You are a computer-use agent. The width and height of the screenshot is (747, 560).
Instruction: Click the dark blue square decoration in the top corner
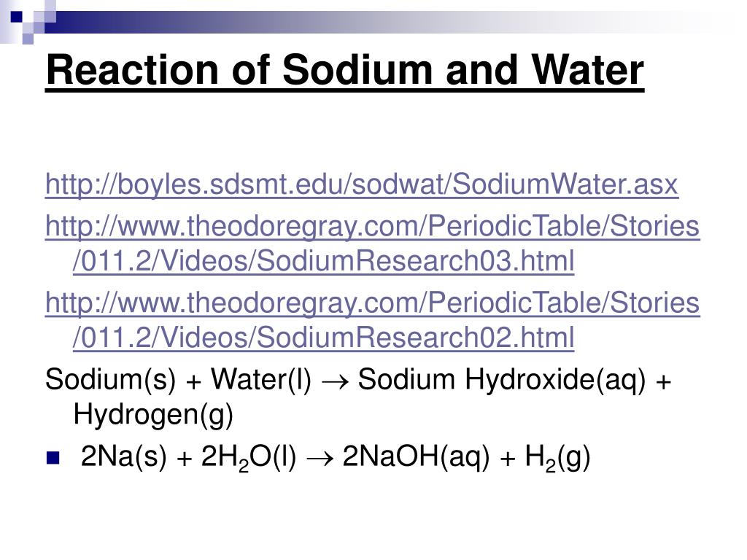(x=17, y=17)
